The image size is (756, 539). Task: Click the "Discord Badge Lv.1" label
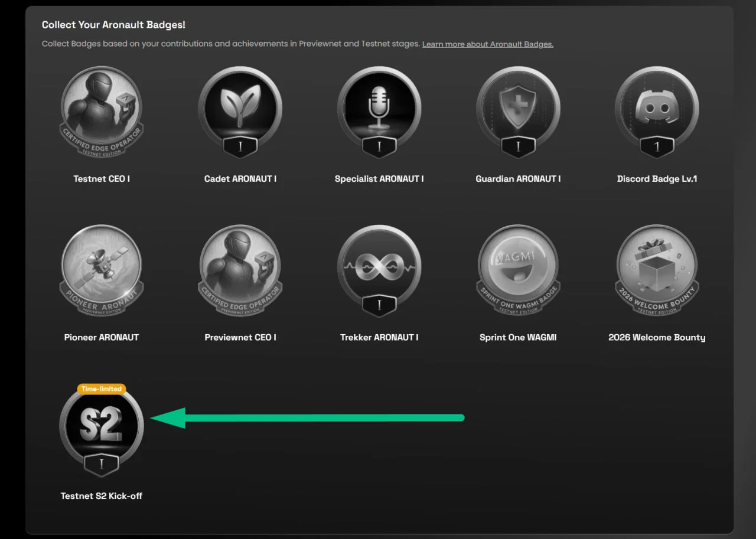657,179
